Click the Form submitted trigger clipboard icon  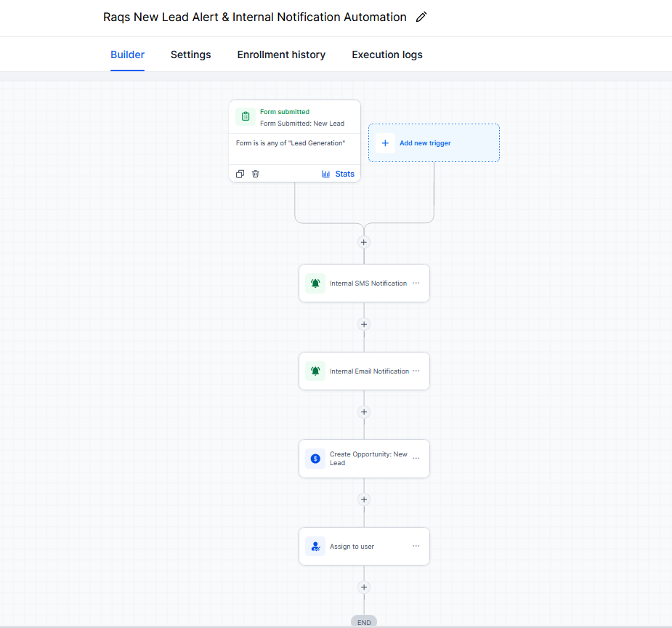[246, 116]
